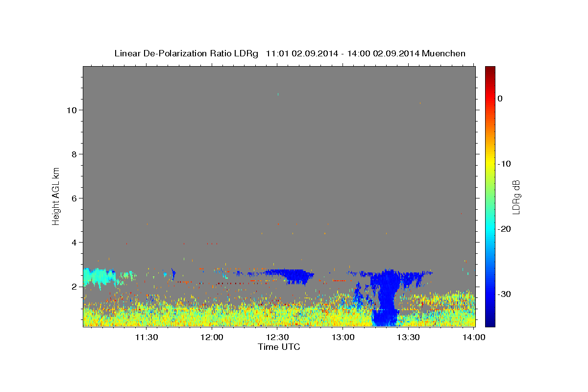The width and height of the screenshot is (588, 392).
Task: Click the height tick label 8
Action: pyautogui.click(x=74, y=154)
